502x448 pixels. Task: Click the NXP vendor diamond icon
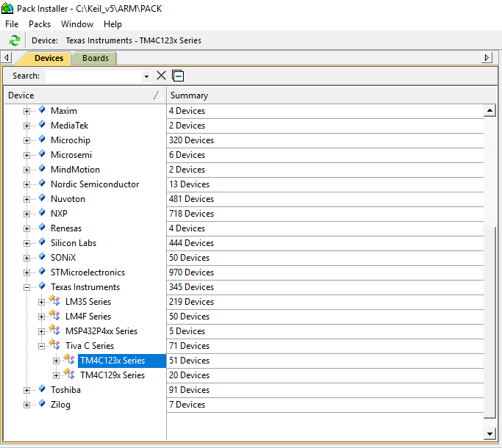pyautogui.click(x=42, y=213)
